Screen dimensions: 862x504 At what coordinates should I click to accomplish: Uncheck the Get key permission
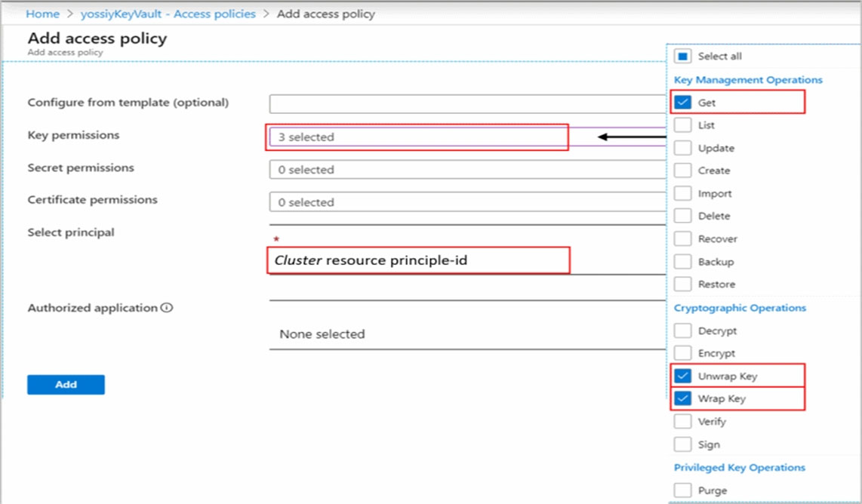point(683,102)
